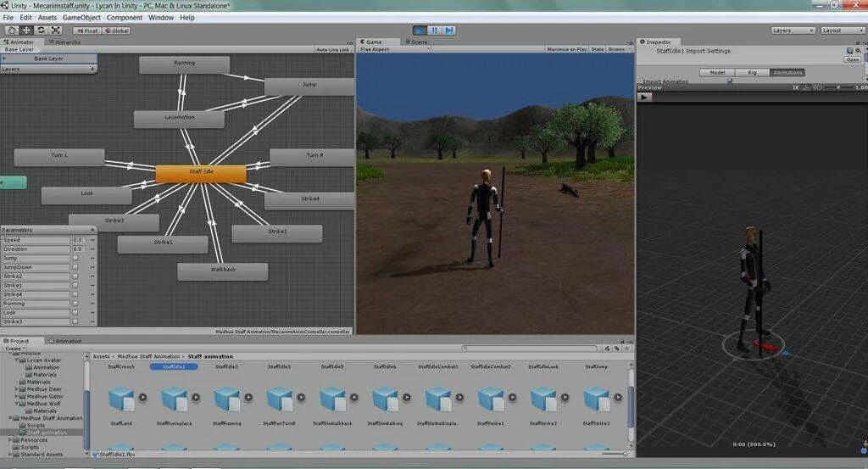Select the Move tool in the toolbar

tap(26, 31)
